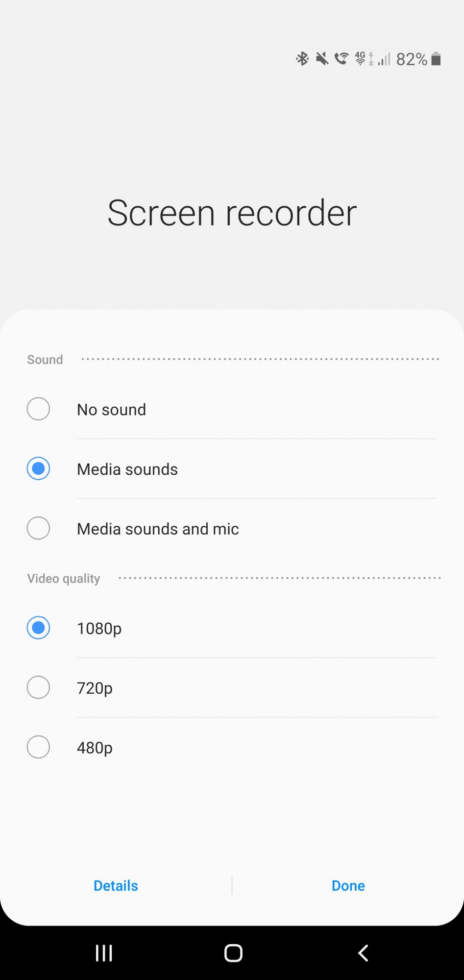Screen dimensions: 464x980
Task: Tap the 82% battery percentage text
Action: point(412,59)
